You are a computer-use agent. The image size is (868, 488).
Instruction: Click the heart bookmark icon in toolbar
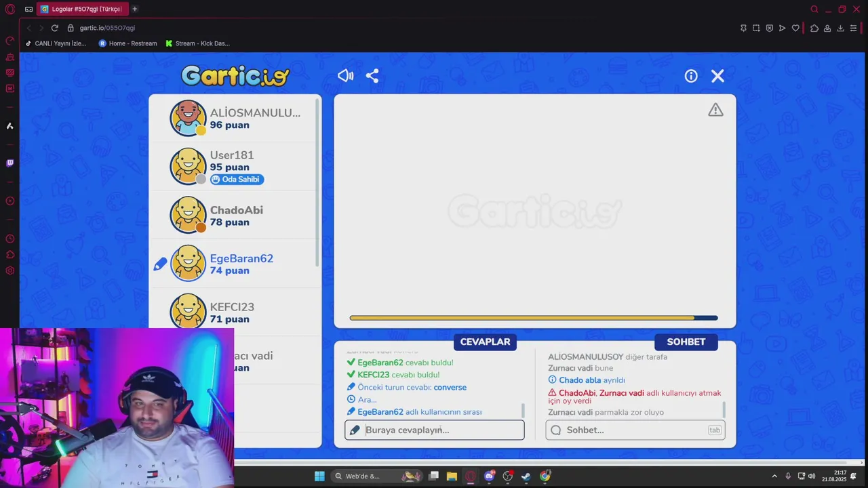pos(795,28)
